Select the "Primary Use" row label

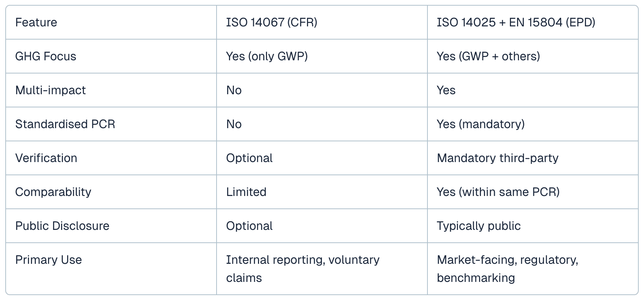[48, 260]
